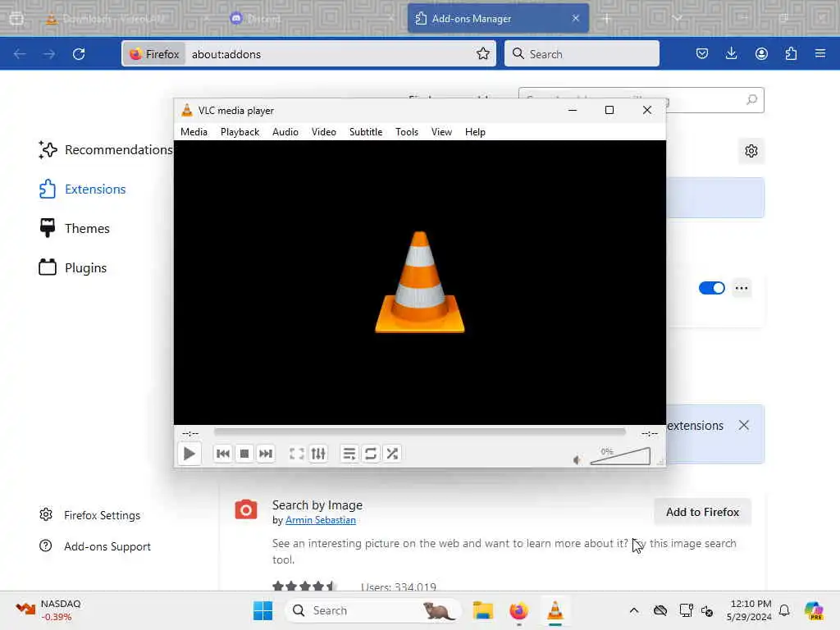Go forward in Firefox
Image resolution: width=840 pixels, height=630 pixels.
(x=49, y=54)
